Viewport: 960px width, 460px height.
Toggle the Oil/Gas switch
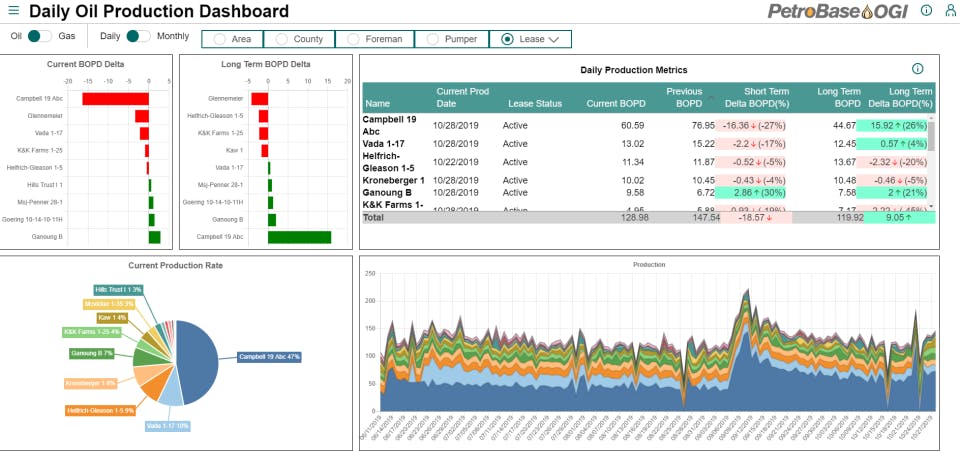40,36
